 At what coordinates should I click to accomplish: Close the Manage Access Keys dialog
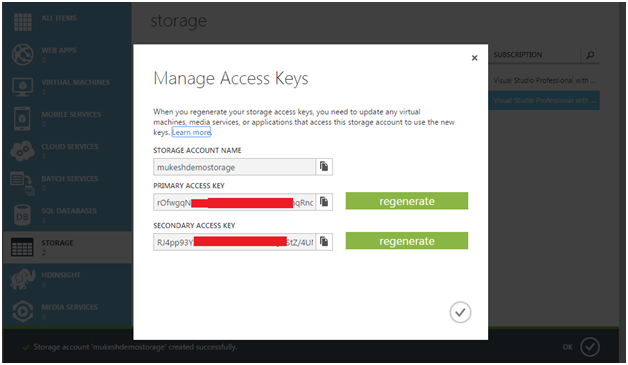474,58
